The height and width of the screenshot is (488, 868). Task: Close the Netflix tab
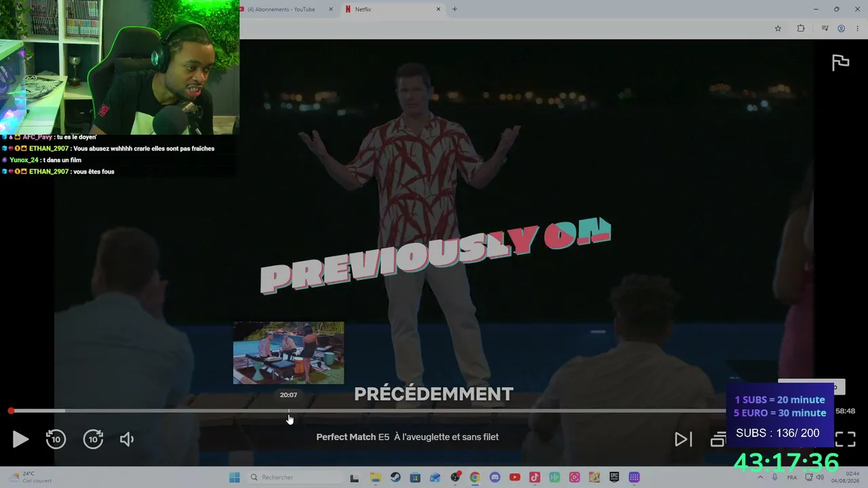click(438, 9)
